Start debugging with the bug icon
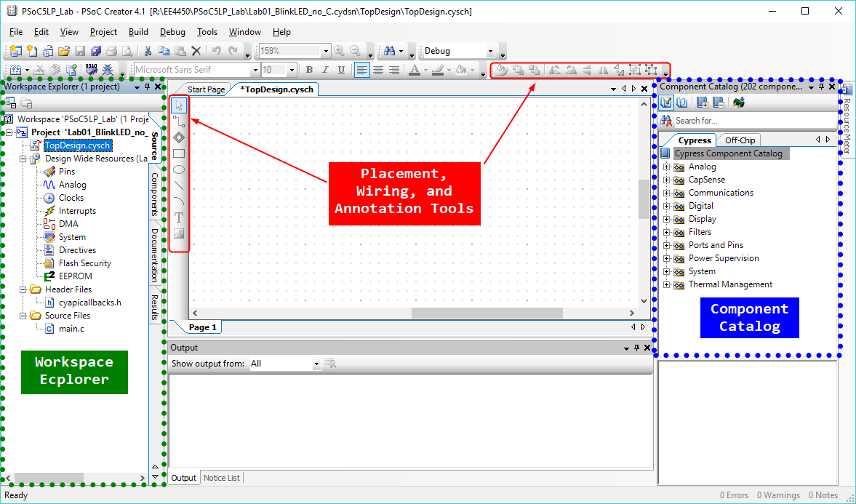Image resolution: width=856 pixels, height=504 pixels. 108,70
